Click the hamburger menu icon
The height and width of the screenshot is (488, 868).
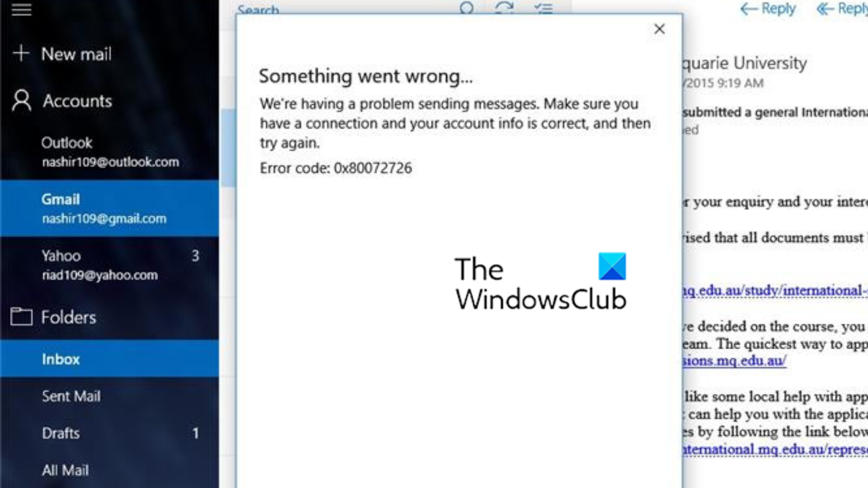pyautogui.click(x=21, y=10)
